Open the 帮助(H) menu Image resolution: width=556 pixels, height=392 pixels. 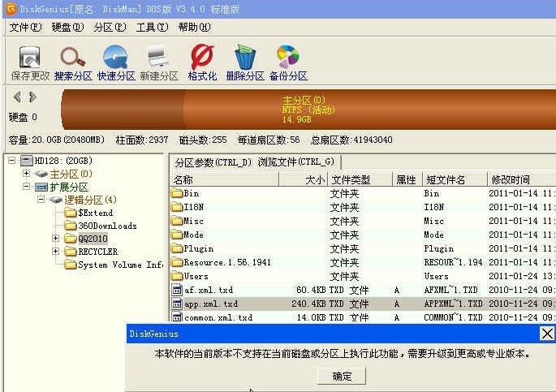click(194, 28)
